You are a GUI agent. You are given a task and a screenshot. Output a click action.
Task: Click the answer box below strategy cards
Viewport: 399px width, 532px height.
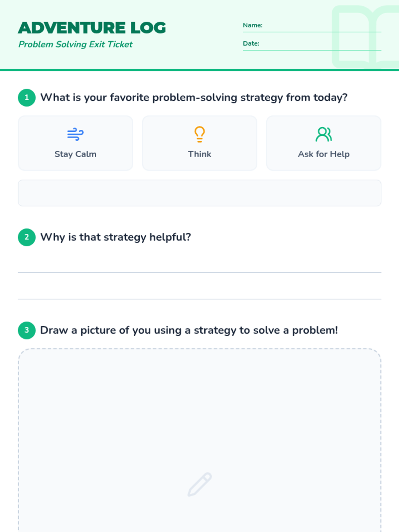[x=199, y=193]
